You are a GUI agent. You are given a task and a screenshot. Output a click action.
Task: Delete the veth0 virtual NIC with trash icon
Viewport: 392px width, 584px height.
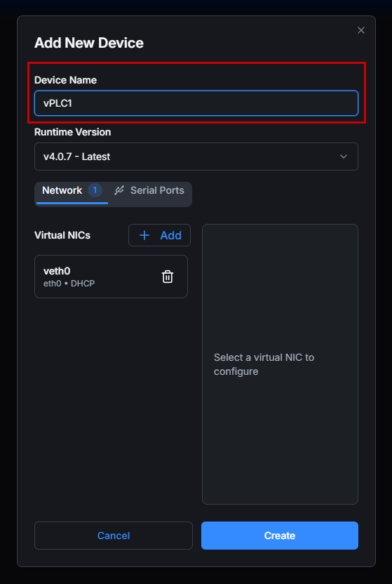(x=168, y=277)
